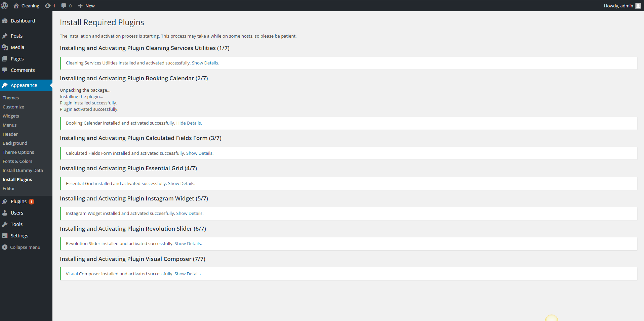644x321 pixels.
Task: Click the Media library icon
Action: (x=5, y=47)
